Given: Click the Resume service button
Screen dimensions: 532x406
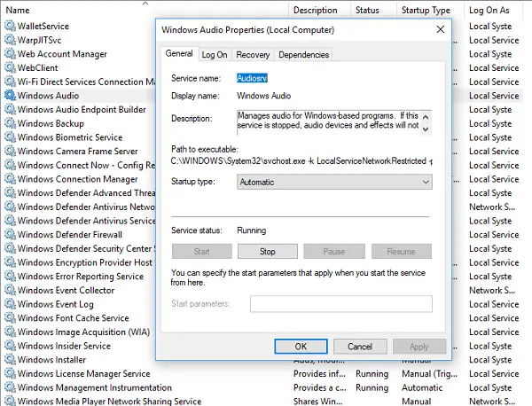Looking at the screenshot, I should (x=402, y=252).
